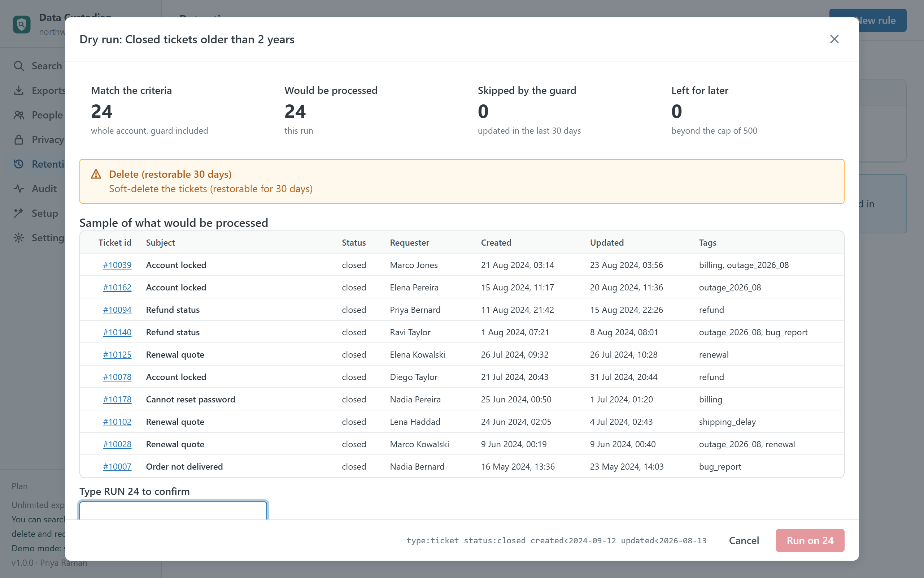Click the Run on 24 button
The height and width of the screenshot is (578, 924).
point(810,540)
